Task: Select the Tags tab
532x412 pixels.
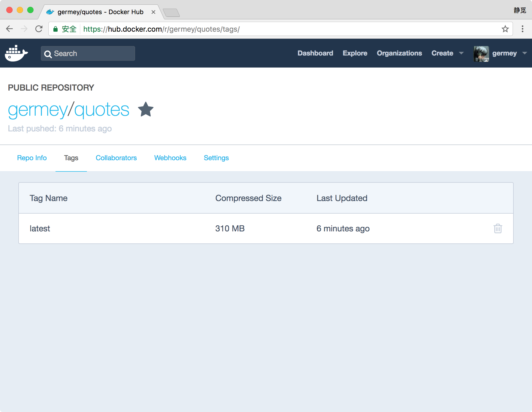Action: 71,158
